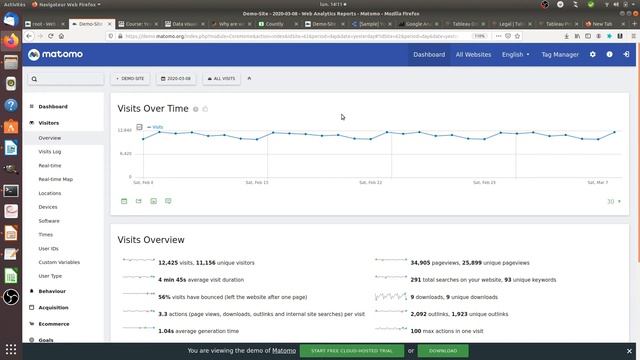Expand Ecommerce menu section
Image resolution: width=640 pixels, height=360 pixels.
tap(54, 324)
